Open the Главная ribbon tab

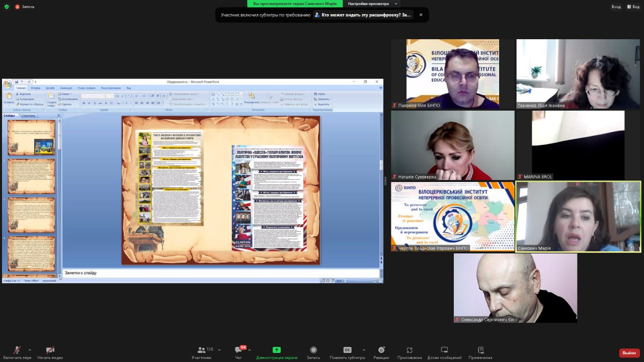[x=21, y=88]
